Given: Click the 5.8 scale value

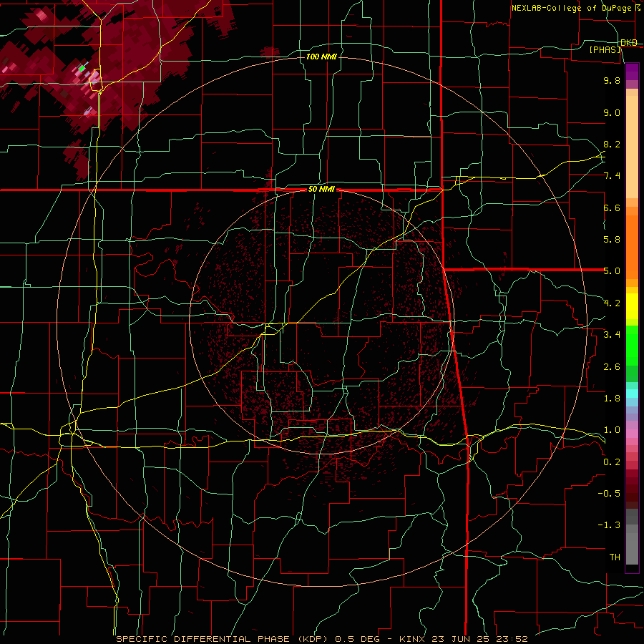Looking at the screenshot, I should point(612,240).
